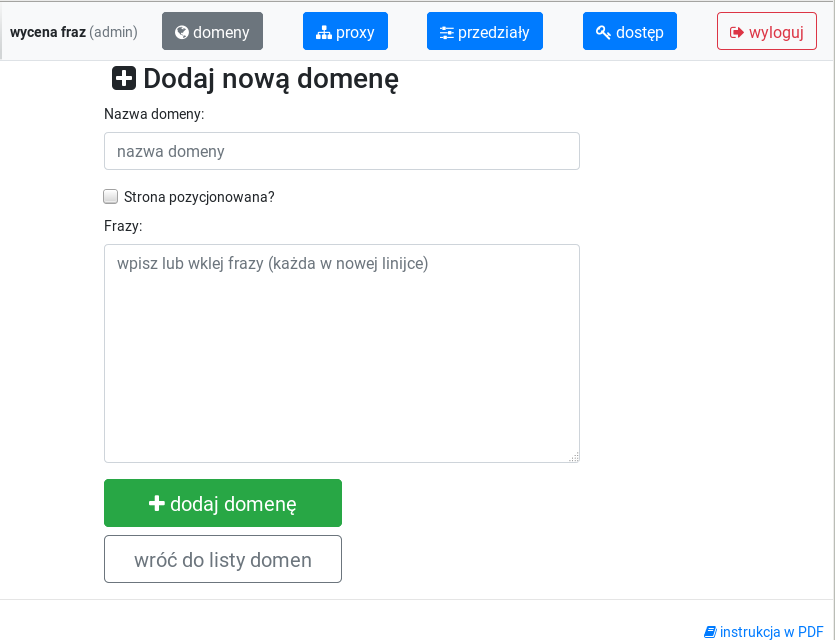835x640 pixels.
Task: Select the 'Dodaj nową domenę' heading text
Action: pyautogui.click(x=271, y=78)
